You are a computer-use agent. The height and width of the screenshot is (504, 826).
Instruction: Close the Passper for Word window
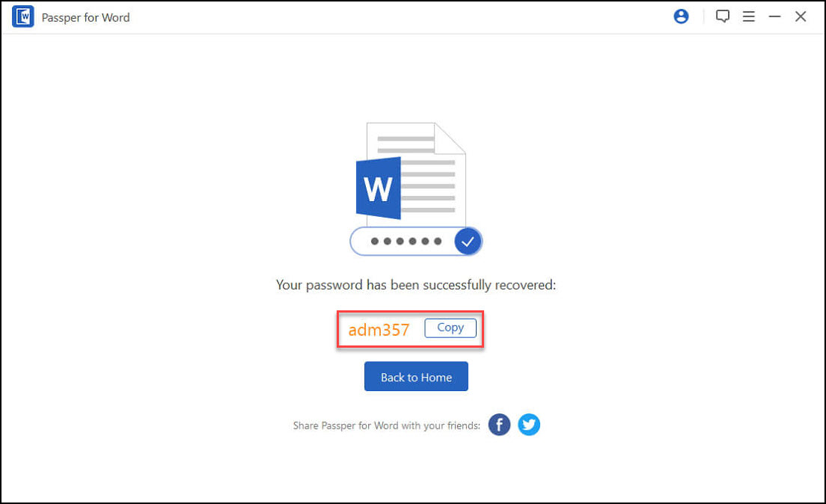click(x=801, y=16)
